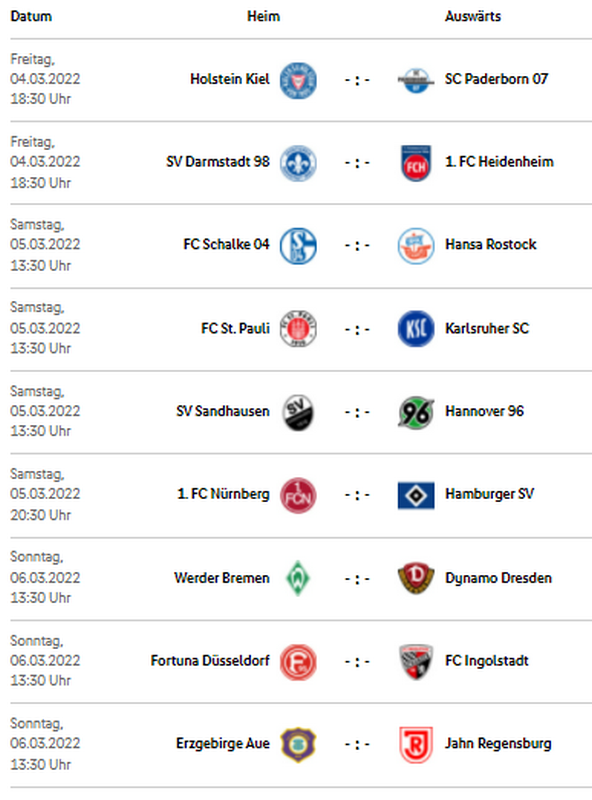Open the Nürnberg vs Hamburger SV score
Viewport: 592px width, 800px height.
pos(357,495)
